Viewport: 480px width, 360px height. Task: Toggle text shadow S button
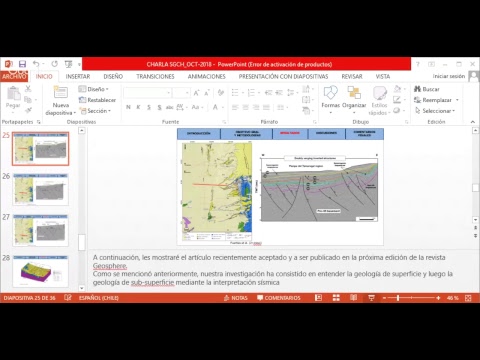pyautogui.click(x=159, y=107)
